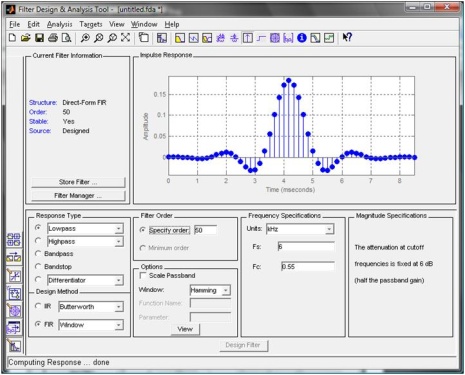
Task: Open the FIR Window method dropdown
Action: (x=91, y=325)
